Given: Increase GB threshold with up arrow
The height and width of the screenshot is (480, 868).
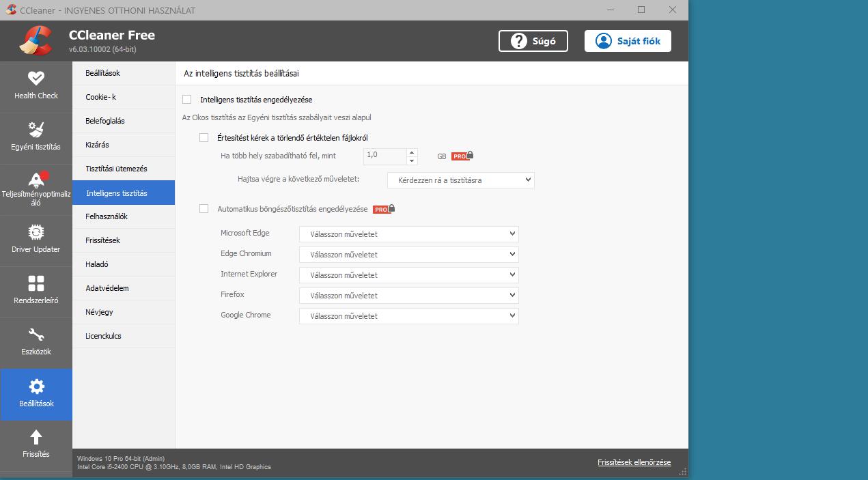Looking at the screenshot, I should [412, 152].
